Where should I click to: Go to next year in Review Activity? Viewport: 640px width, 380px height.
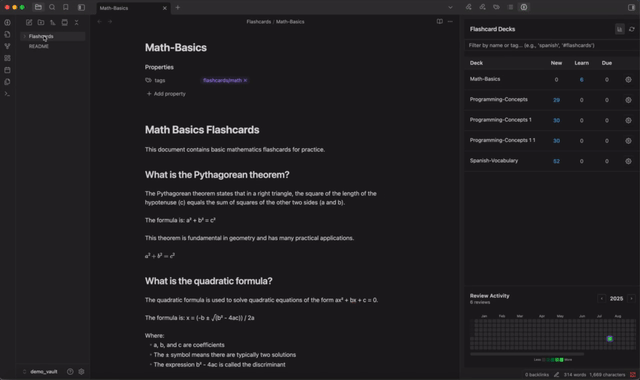pos(631,299)
